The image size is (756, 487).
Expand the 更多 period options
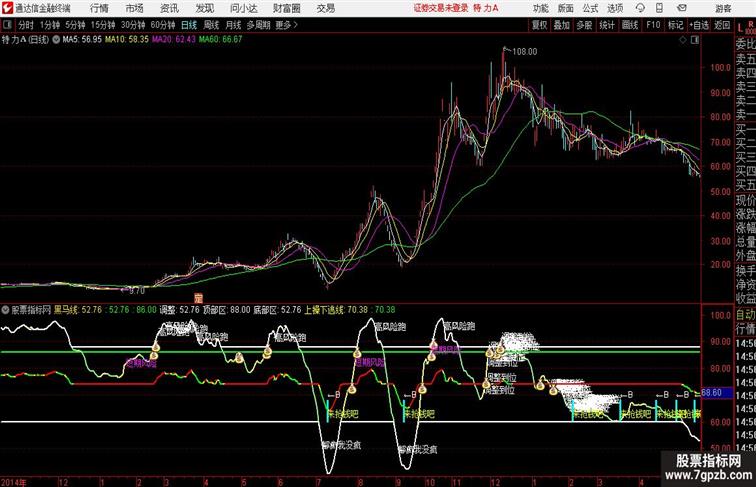coord(286,25)
